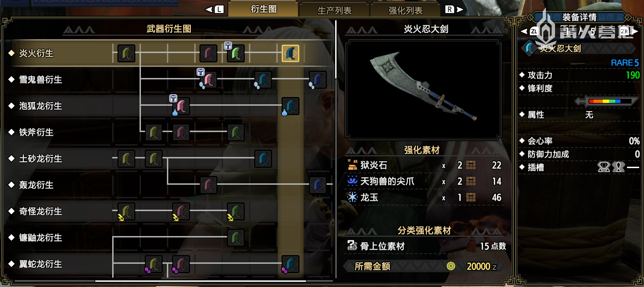Switch to the 生产列表 tab
Screen dimensions: 644x287
pyautogui.click(x=334, y=10)
